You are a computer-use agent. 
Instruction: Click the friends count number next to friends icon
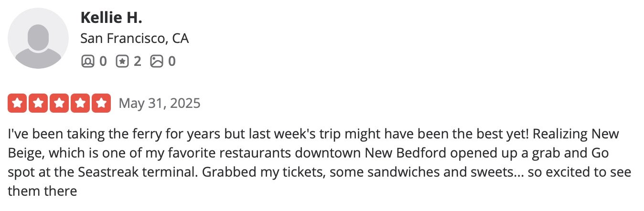click(103, 61)
